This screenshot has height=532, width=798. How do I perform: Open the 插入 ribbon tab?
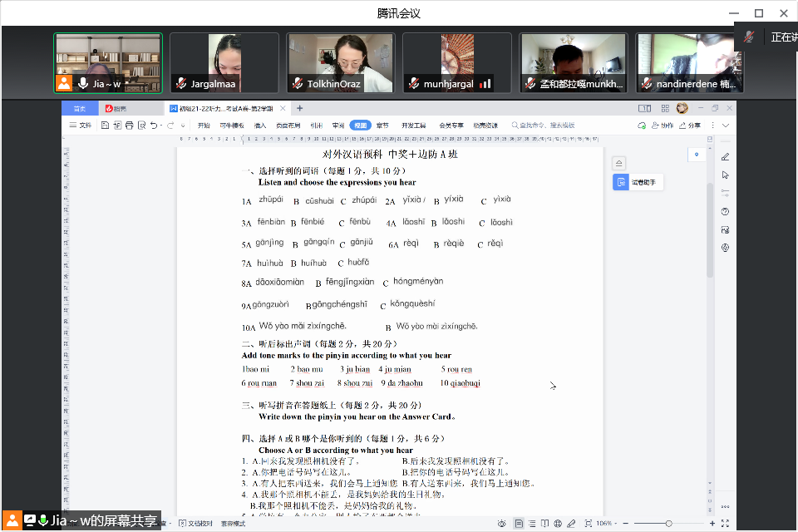click(260, 126)
